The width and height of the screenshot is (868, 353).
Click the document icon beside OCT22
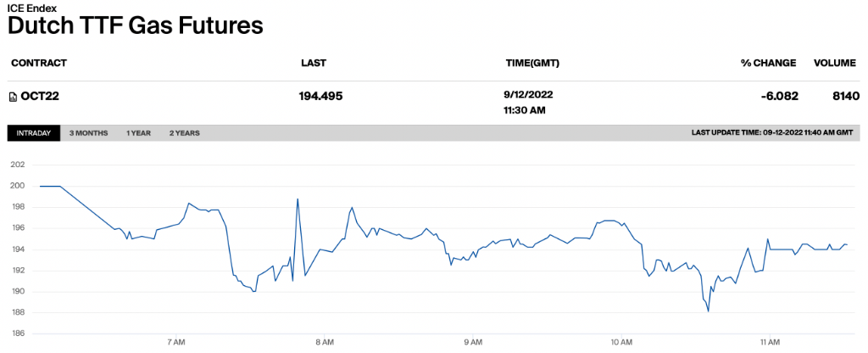(13, 97)
